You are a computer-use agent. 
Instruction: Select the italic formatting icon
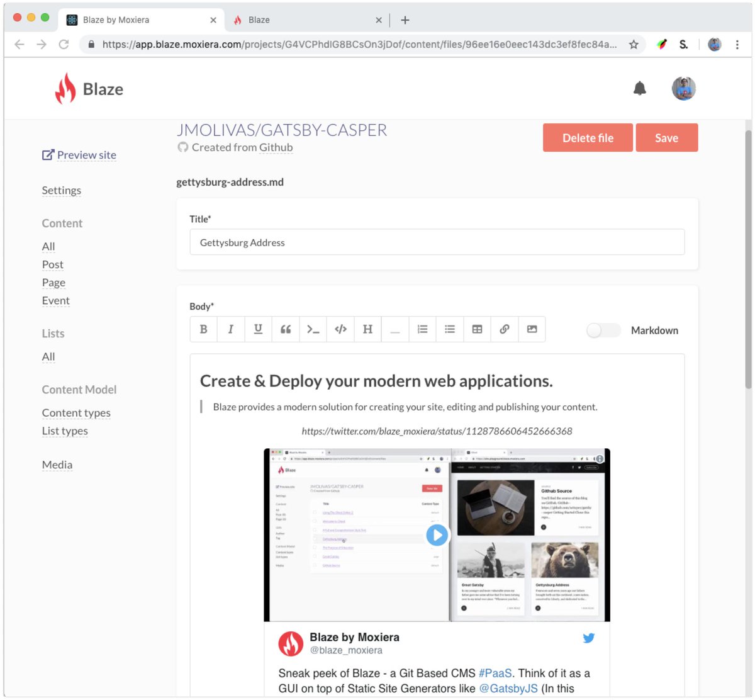(231, 329)
